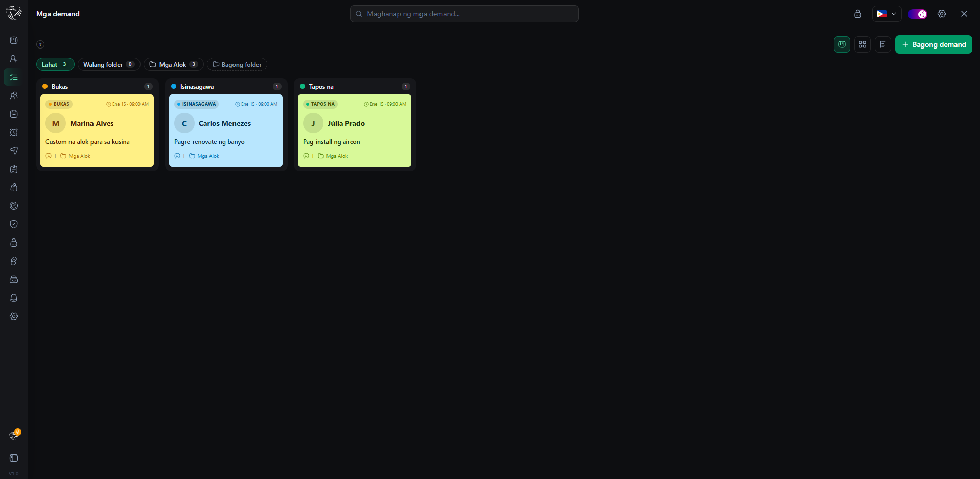Open the alarm clock icon in sidebar
The width and height of the screenshot is (980, 479).
click(14, 132)
